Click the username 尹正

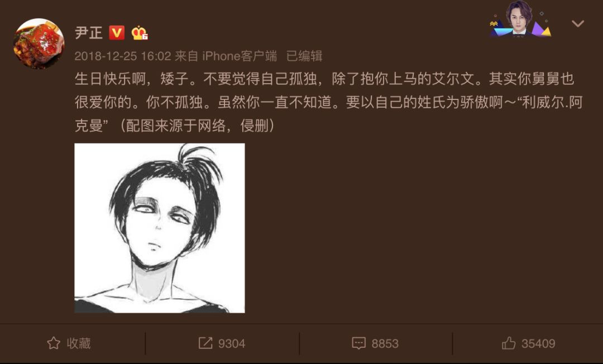point(89,33)
